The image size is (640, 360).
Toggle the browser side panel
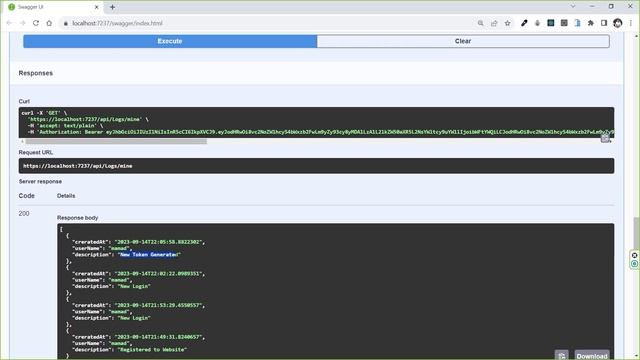pyautogui.click(x=604, y=23)
